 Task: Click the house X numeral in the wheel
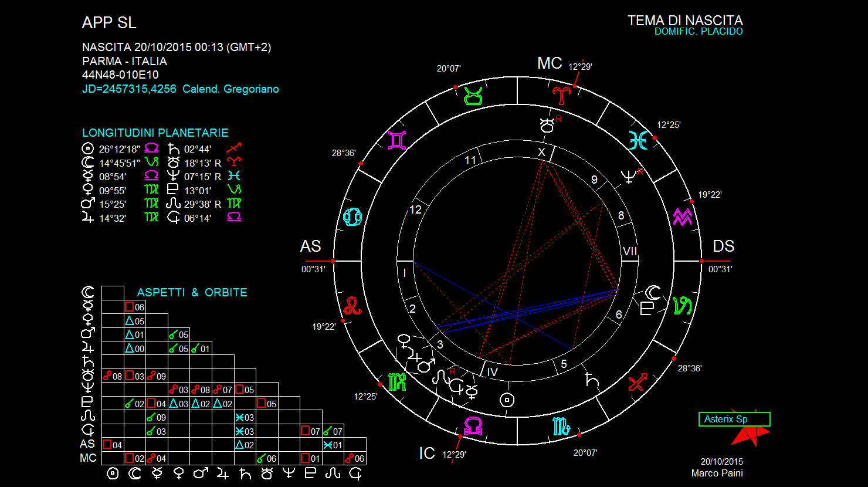click(x=542, y=153)
